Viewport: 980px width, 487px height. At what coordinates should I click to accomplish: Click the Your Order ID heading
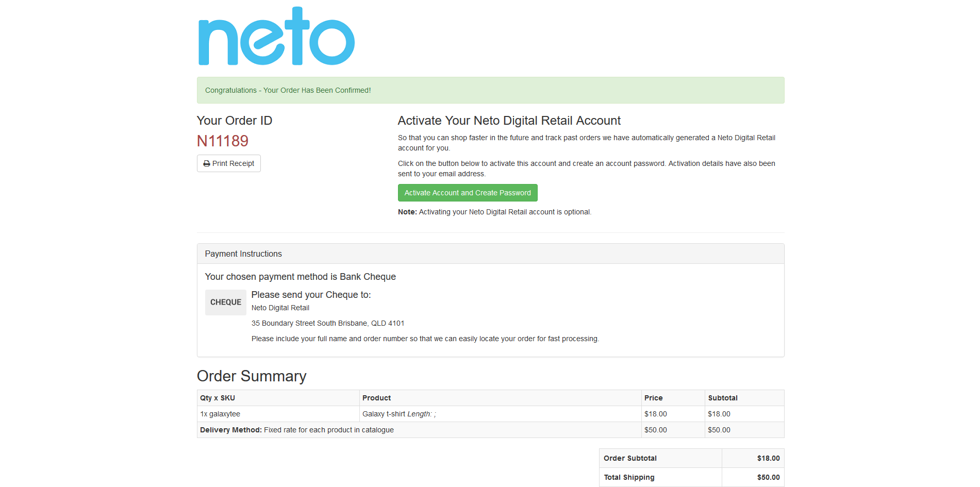(235, 121)
